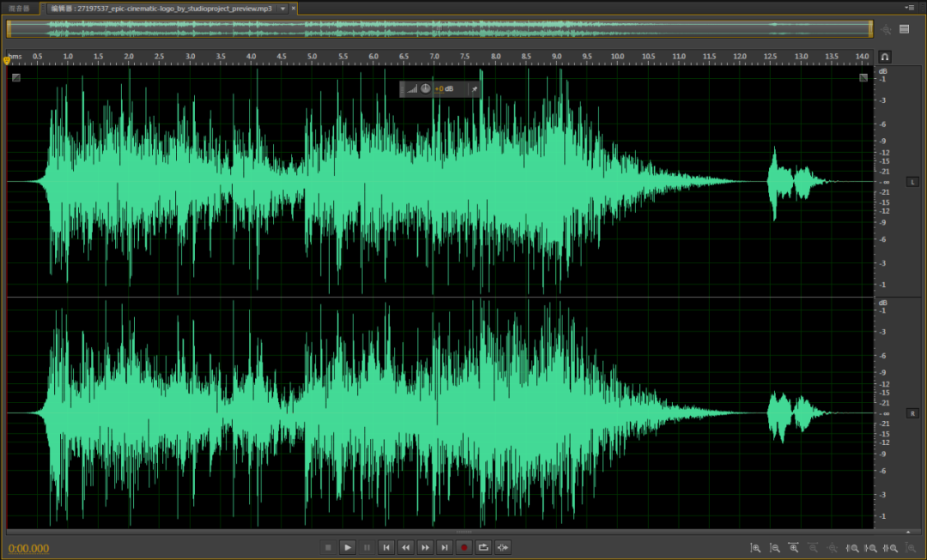The height and width of the screenshot is (560, 927).
Task: Switch to the mixer tab
Action: (x=19, y=9)
